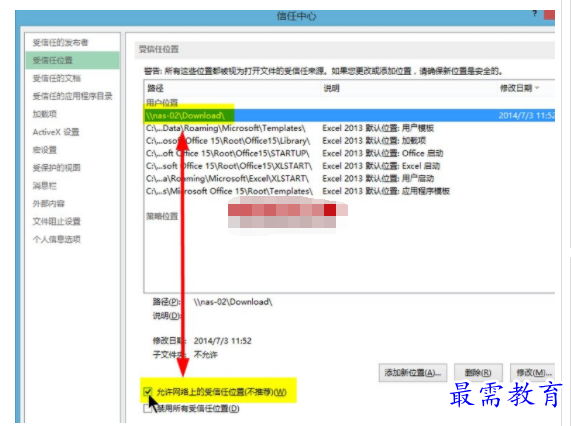Click the path value below the list
The height and width of the screenshot is (426, 571).
(x=233, y=302)
